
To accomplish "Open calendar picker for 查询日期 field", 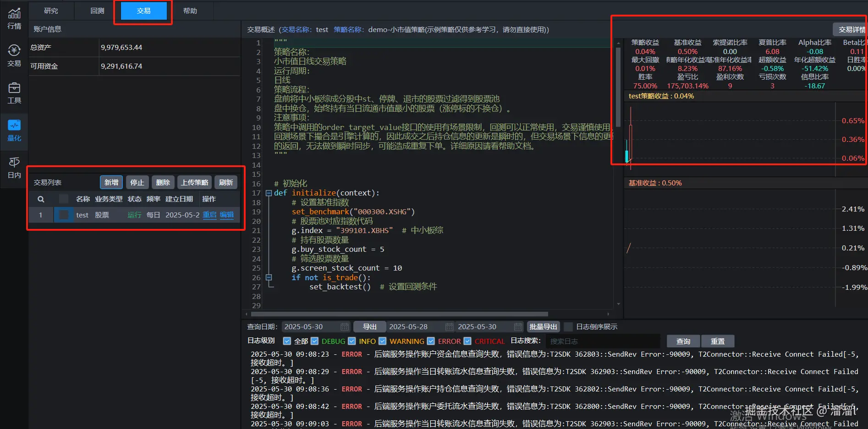I will tap(345, 327).
